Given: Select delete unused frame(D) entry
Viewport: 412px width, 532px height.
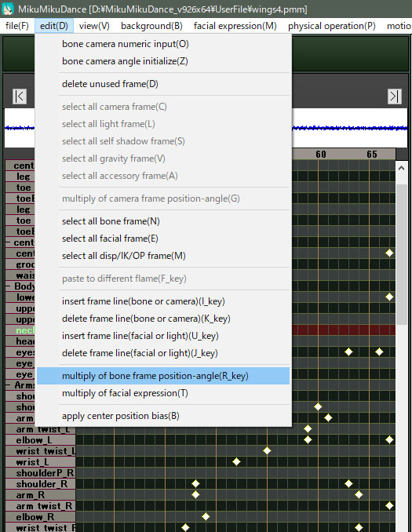Looking at the screenshot, I should pyautogui.click(x=163, y=84).
